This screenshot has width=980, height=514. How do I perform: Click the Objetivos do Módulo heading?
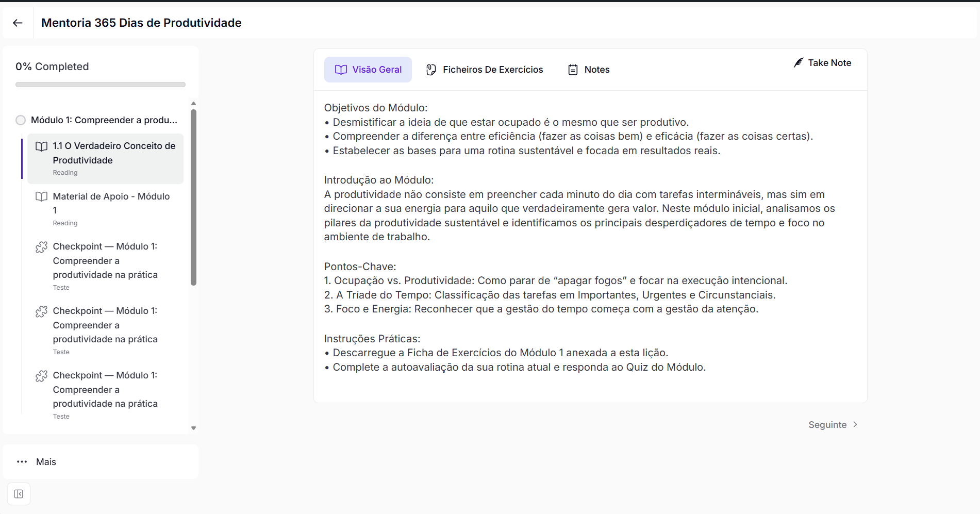point(376,108)
